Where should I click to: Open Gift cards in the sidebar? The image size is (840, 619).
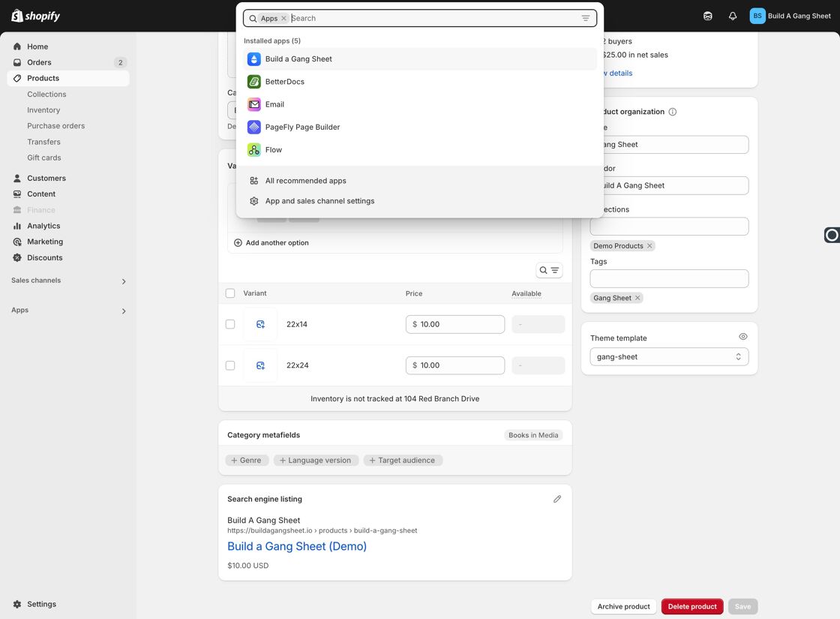(44, 158)
